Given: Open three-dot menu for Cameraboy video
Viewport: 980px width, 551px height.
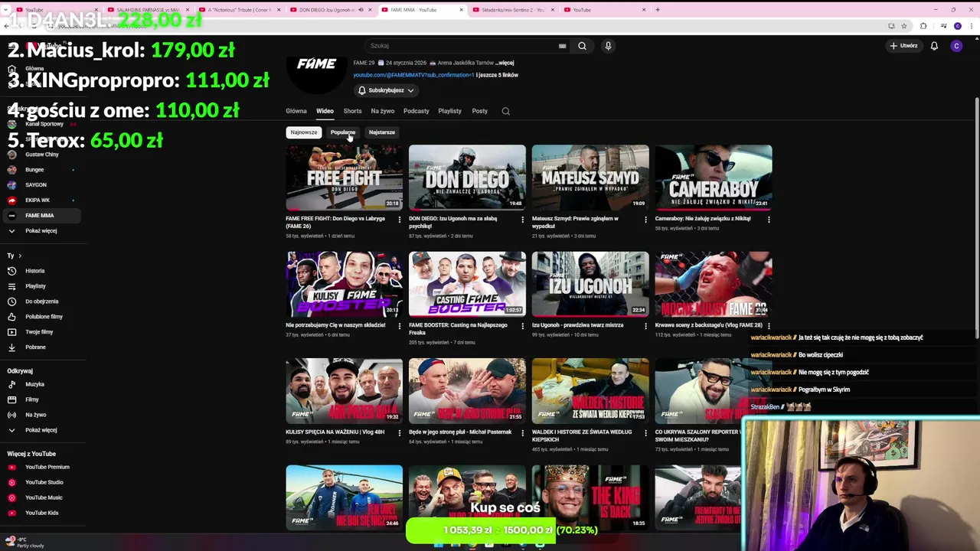Looking at the screenshot, I should [769, 220].
